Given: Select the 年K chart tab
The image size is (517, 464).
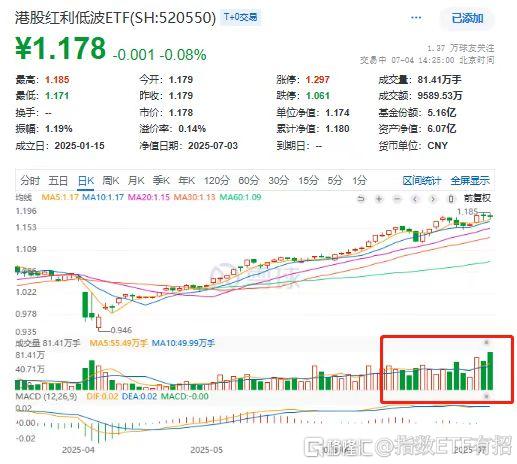Looking at the screenshot, I should click(x=186, y=181).
